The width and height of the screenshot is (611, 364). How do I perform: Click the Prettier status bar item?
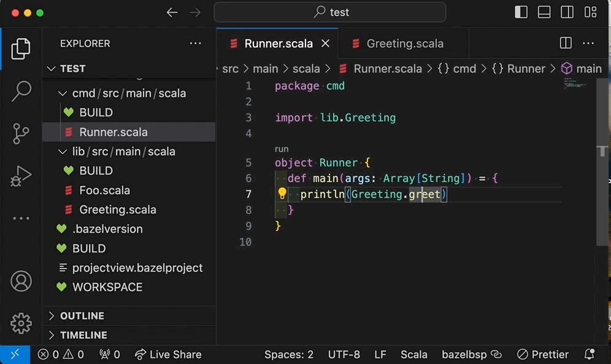coord(543,354)
